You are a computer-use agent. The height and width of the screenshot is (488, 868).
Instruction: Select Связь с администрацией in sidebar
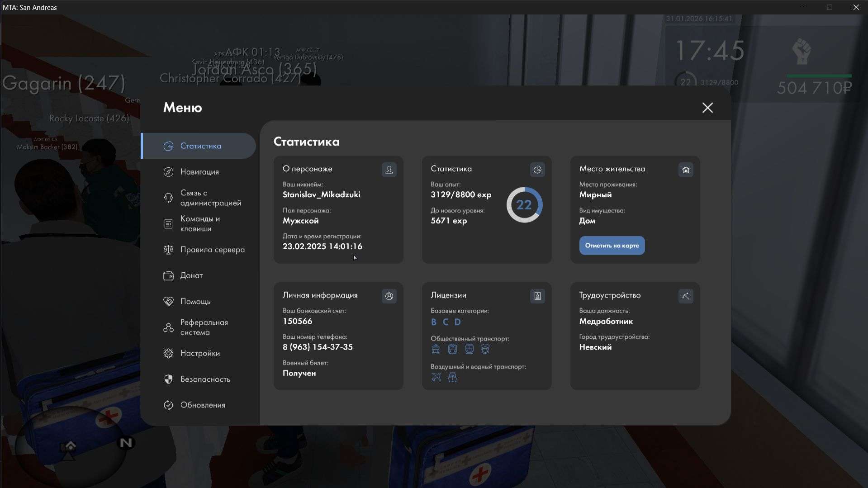(x=210, y=198)
